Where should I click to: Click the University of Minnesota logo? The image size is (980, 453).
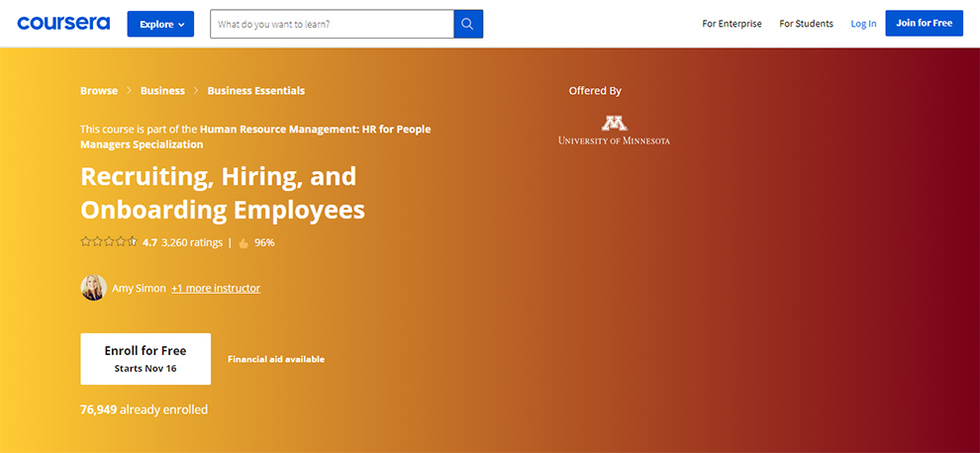[614, 130]
